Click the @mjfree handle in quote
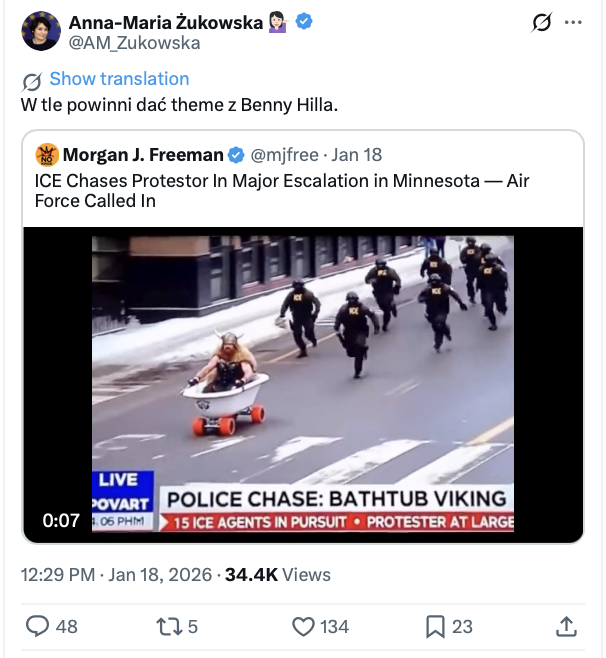 pyautogui.click(x=285, y=155)
